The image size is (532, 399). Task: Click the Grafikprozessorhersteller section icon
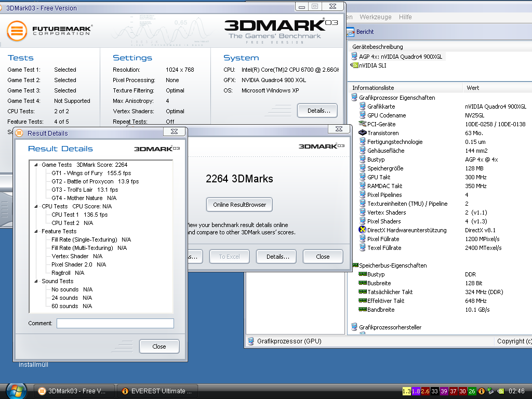pos(354,327)
